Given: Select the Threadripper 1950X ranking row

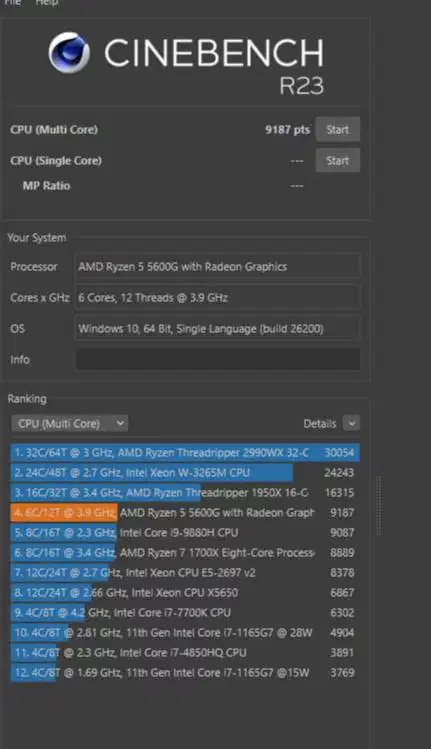Looking at the screenshot, I should 185,493.
